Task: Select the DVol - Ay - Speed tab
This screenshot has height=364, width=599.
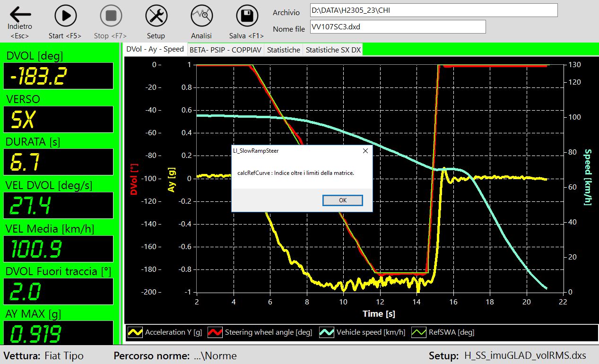Action: point(155,49)
